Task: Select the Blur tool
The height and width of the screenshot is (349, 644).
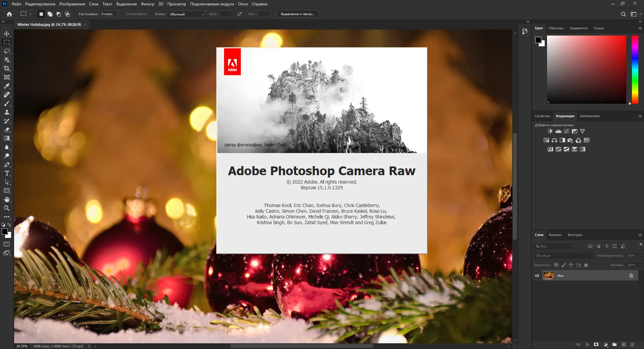Action: coord(7,147)
